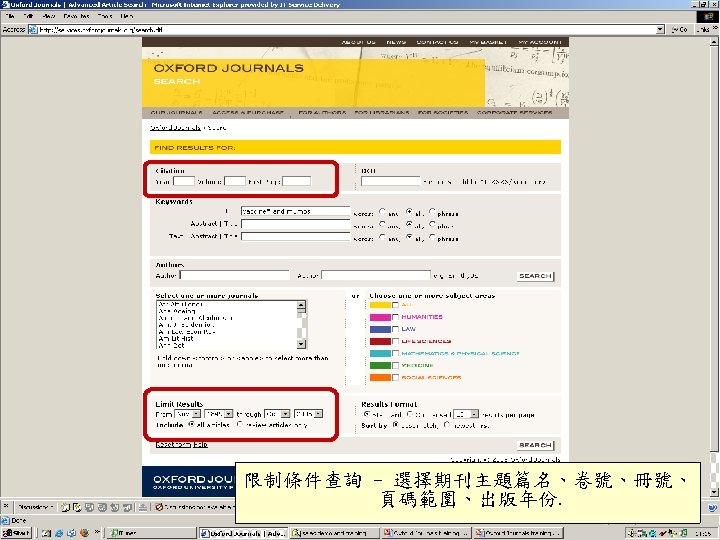The height and width of the screenshot is (540, 720).
Task: Click journals list scrollbar down arrow
Action: click(301, 344)
